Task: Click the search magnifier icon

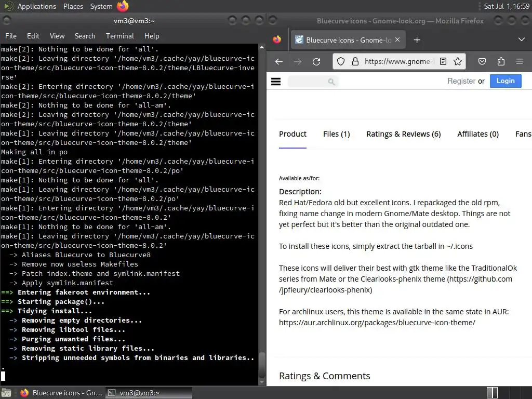Action: [x=331, y=82]
